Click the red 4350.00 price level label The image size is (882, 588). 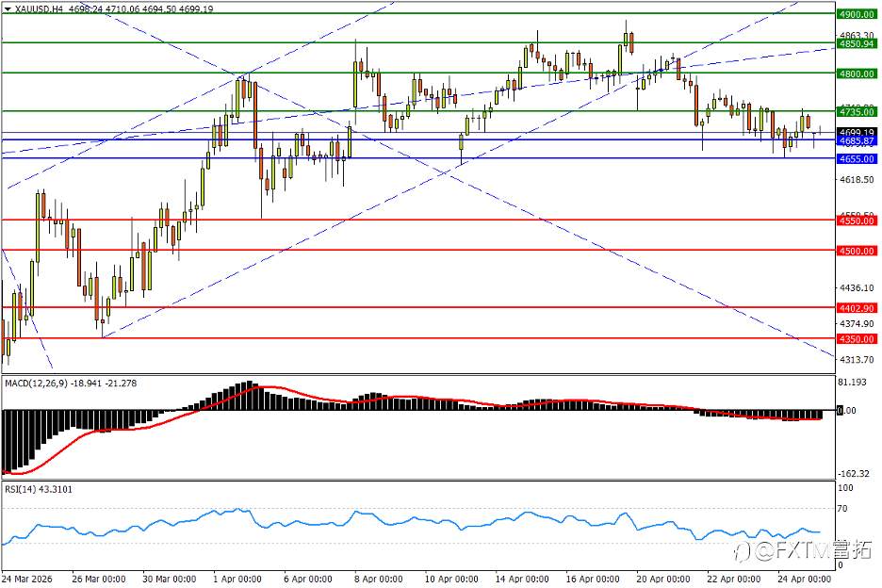(857, 339)
